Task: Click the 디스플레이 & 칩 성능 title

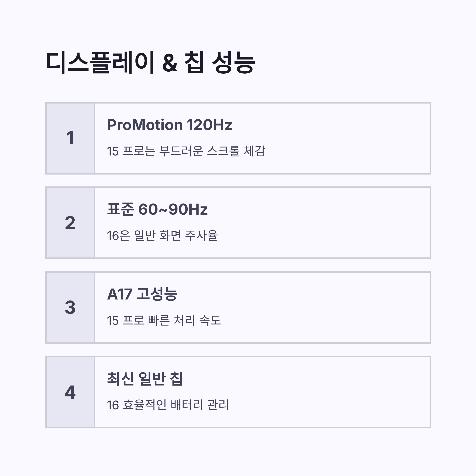Action: coord(150,62)
